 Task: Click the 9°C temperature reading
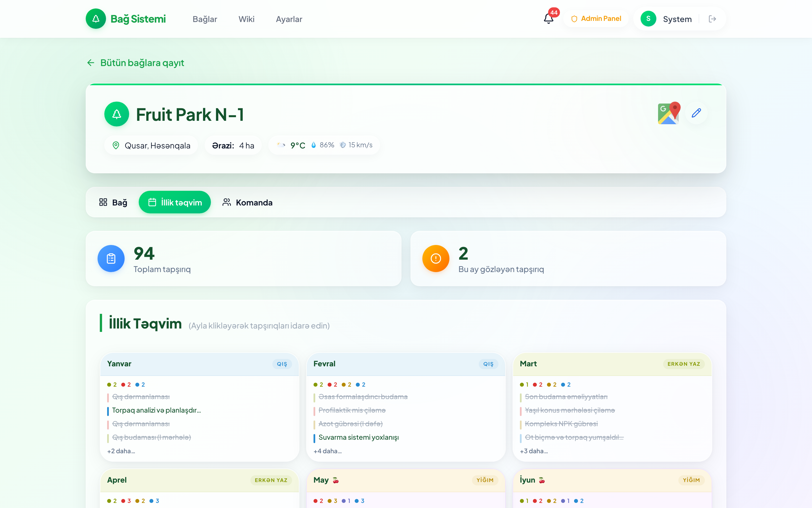pos(298,145)
